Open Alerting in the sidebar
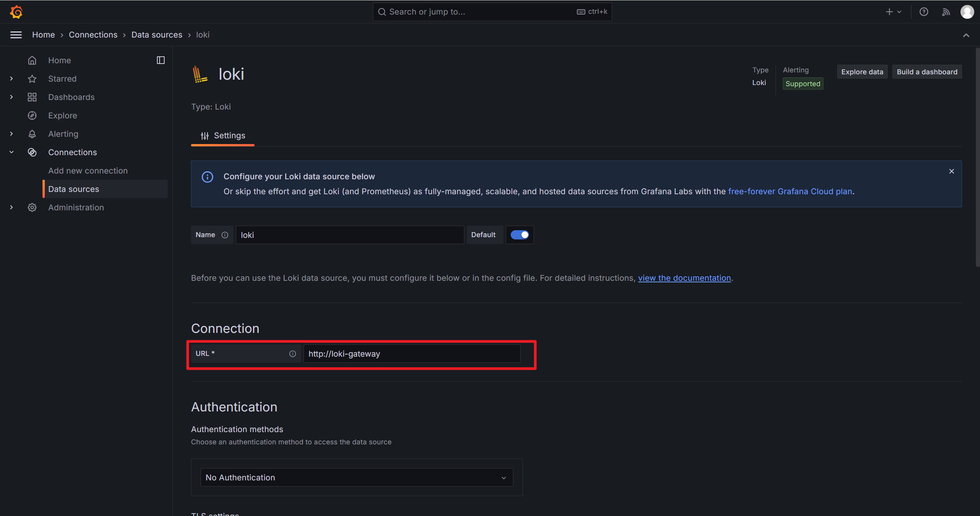This screenshot has width=980, height=516. click(x=63, y=134)
